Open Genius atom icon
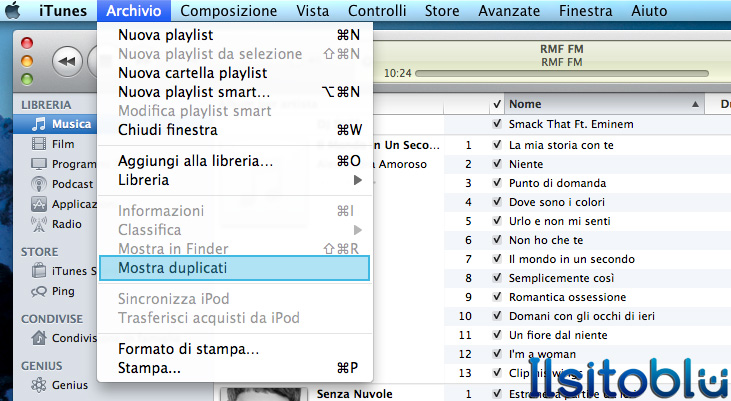The width and height of the screenshot is (731, 401). (39, 385)
